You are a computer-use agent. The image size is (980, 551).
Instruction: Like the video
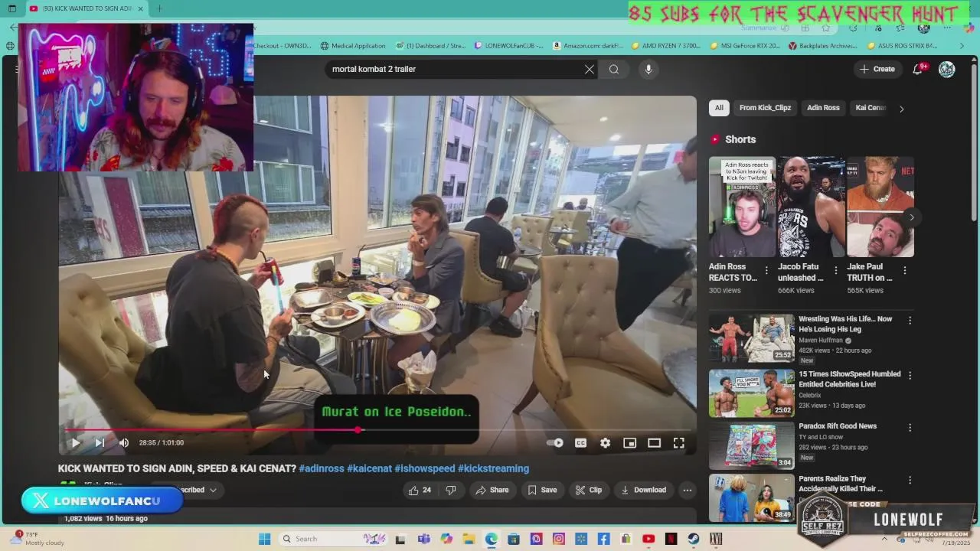420,490
